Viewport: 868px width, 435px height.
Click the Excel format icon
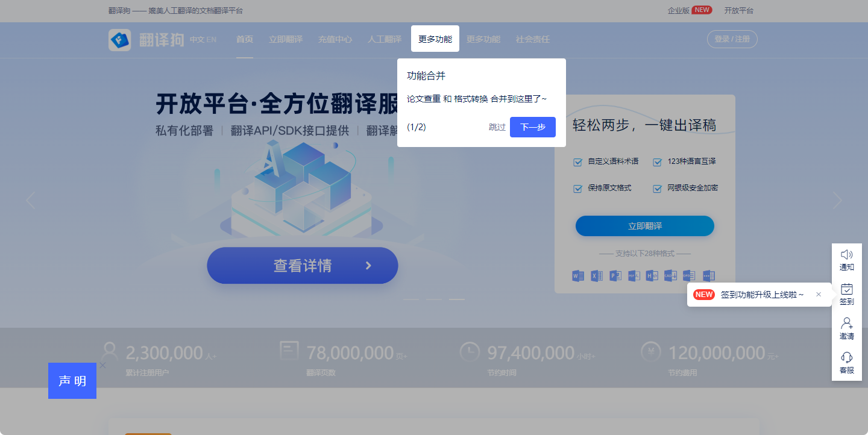597,276
